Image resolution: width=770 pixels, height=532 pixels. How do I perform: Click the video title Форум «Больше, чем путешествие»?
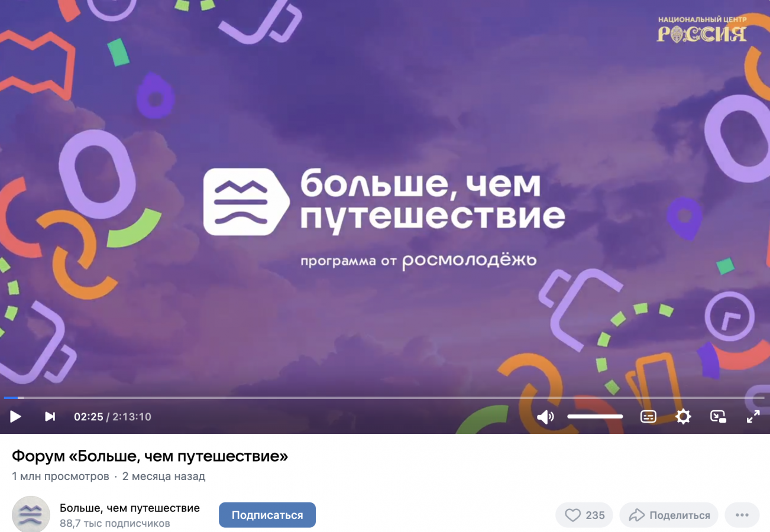point(150,456)
